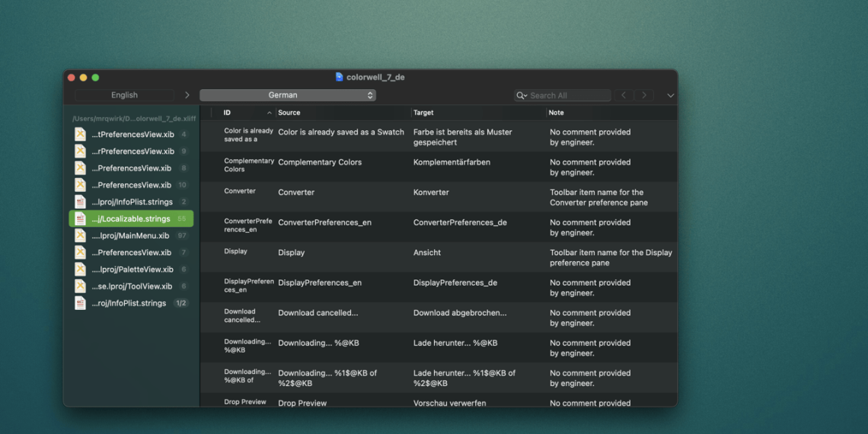Click the xib icon beside ToolView.xib
868x434 pixels.
point(80,286)
